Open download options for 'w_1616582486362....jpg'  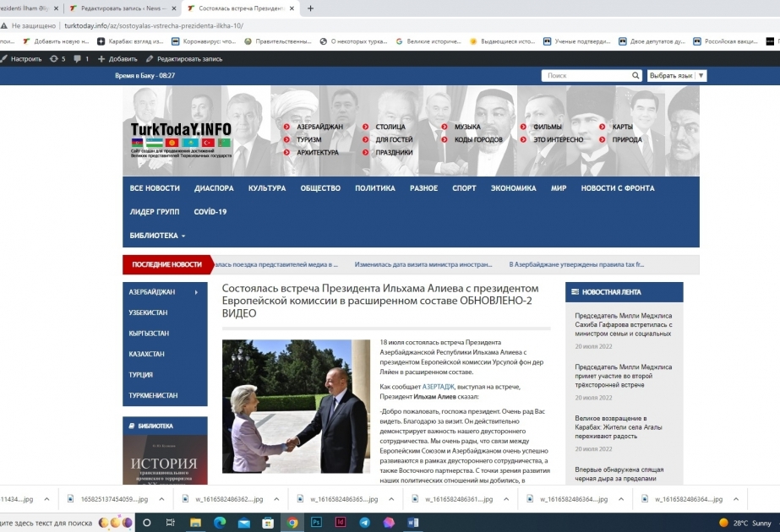tap(276, 499)
